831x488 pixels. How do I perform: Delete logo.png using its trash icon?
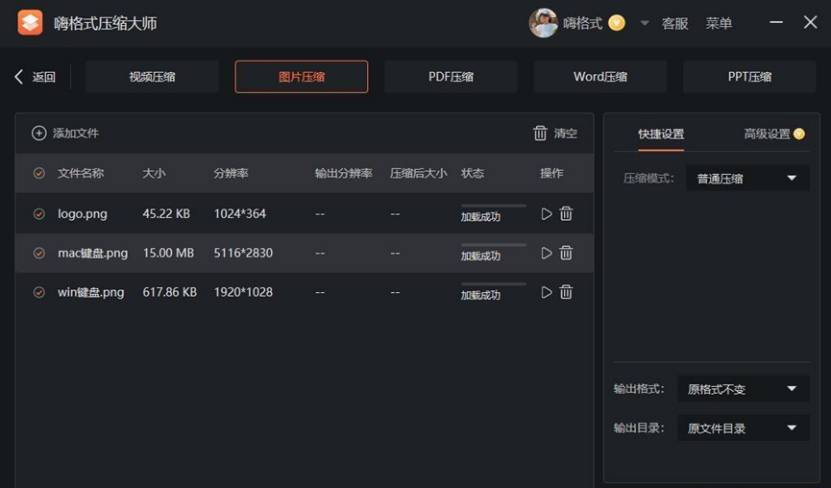566,214
